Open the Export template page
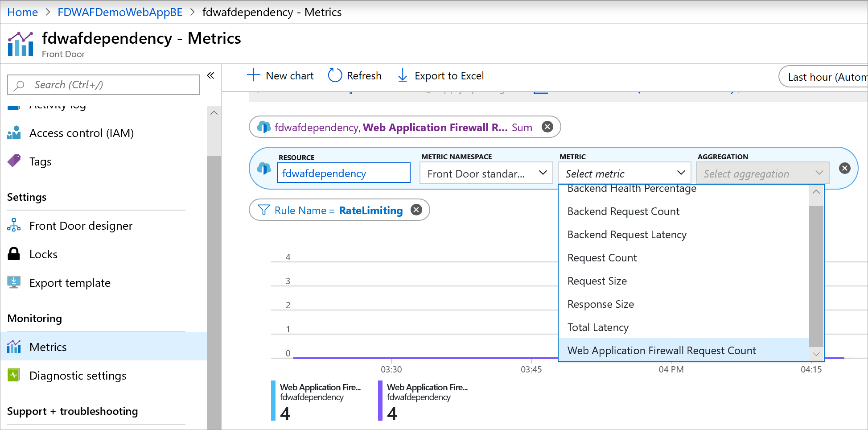868x430 pixels. [70, 282]
